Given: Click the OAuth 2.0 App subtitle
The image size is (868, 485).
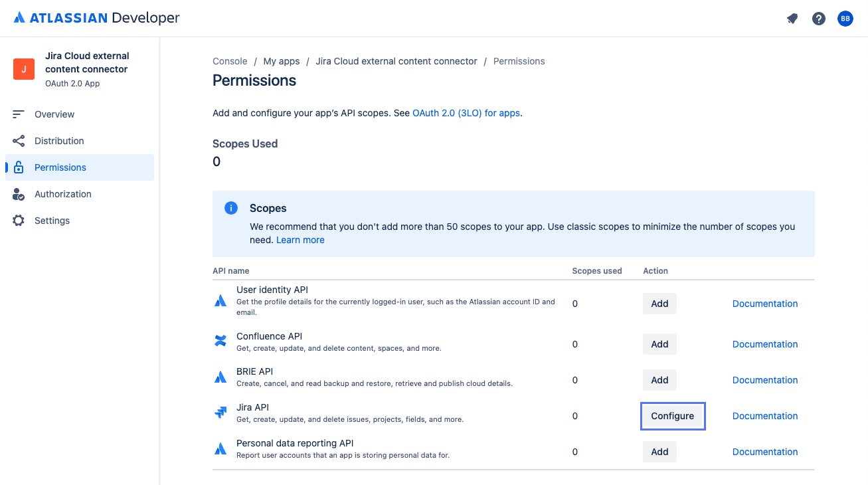Looking at the screenshot, I should tap(72, 84).
